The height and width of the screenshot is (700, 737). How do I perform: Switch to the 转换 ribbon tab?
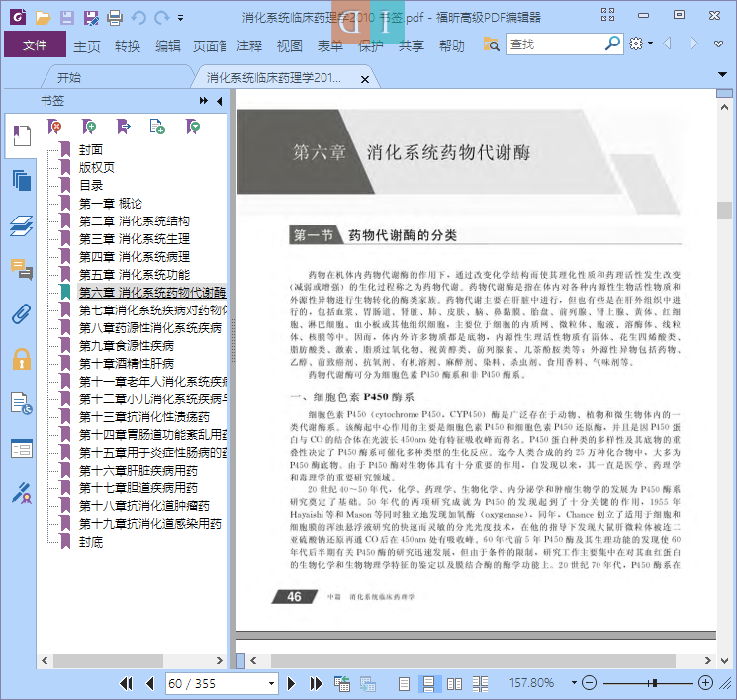coord(128,46)
